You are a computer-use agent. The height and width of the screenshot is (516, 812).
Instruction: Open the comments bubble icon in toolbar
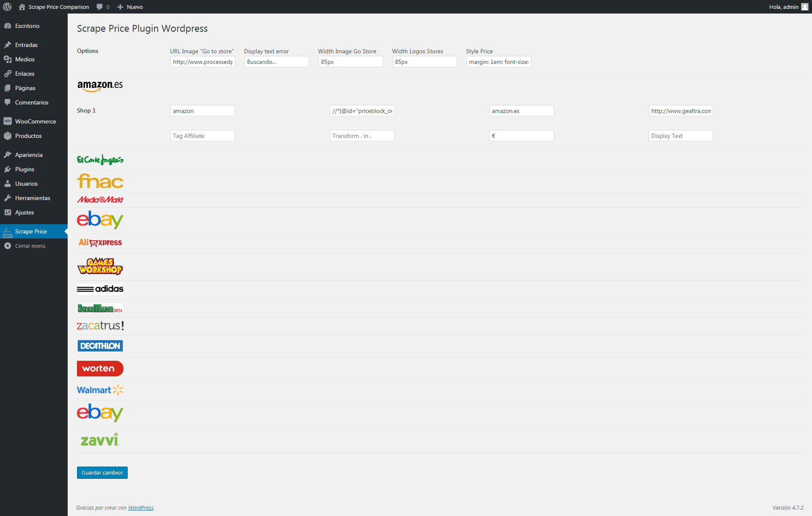(x=99, y=7)
